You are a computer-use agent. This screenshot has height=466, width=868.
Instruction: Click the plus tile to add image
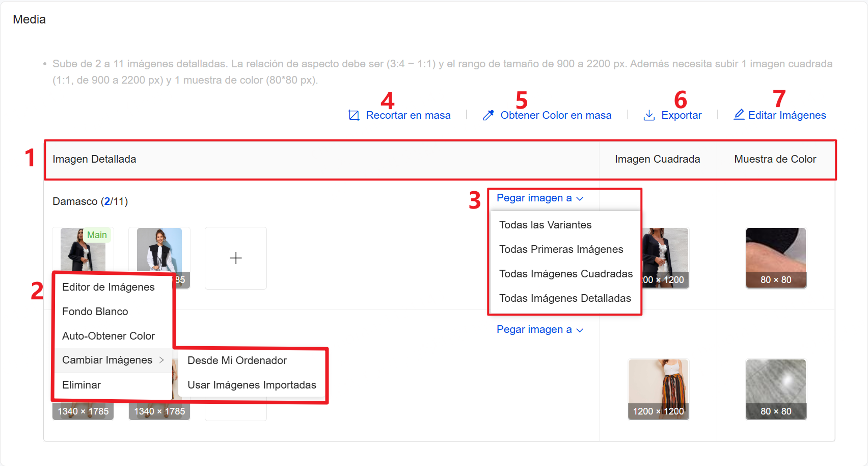coord(235,258)
